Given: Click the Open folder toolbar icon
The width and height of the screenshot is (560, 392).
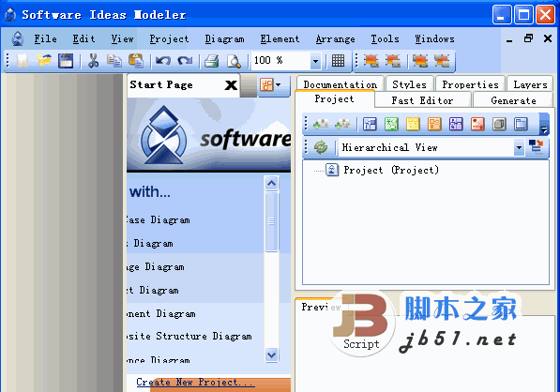Looking at the screenshot, I should point(44,61).
